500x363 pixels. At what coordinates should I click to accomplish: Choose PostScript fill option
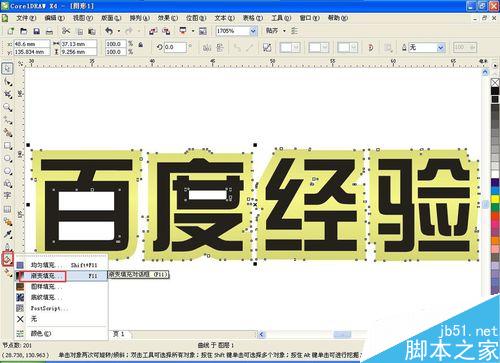(61, 308)
